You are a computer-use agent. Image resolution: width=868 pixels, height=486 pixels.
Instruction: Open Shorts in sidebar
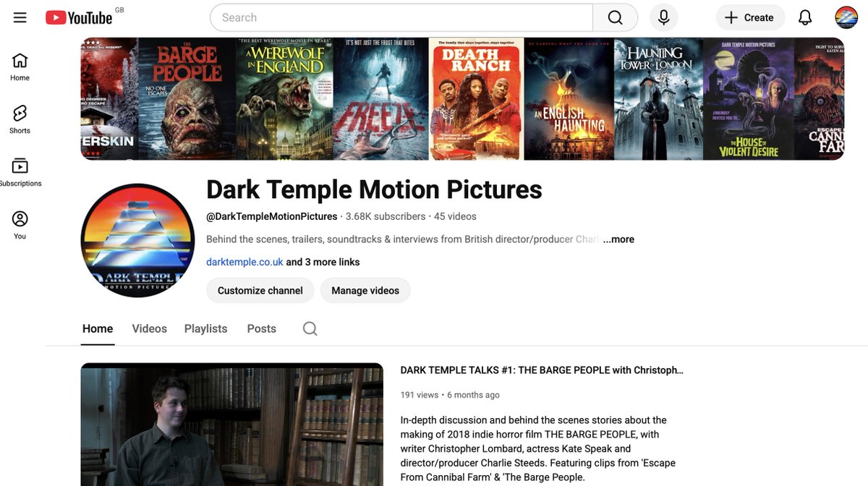coord(20,119)
